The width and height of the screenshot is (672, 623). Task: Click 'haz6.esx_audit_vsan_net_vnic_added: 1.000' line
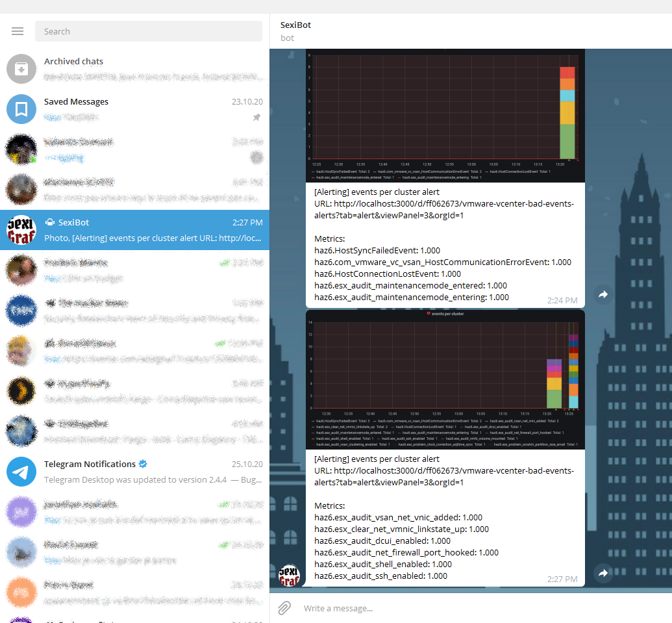point(398,518)
